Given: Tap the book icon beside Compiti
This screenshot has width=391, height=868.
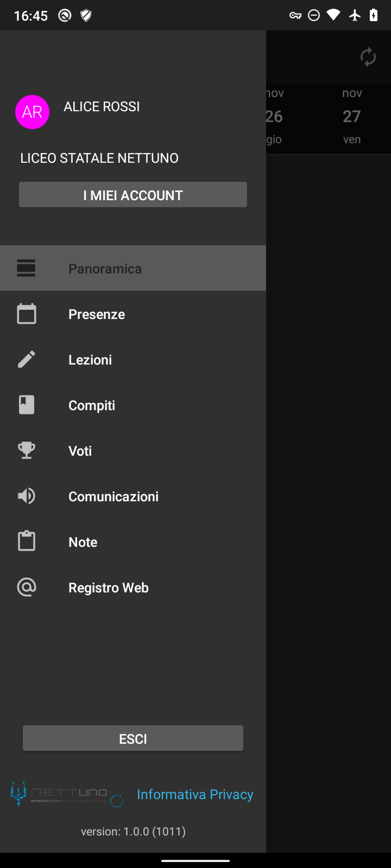Looking at the screenshot, I should (27, 405).
